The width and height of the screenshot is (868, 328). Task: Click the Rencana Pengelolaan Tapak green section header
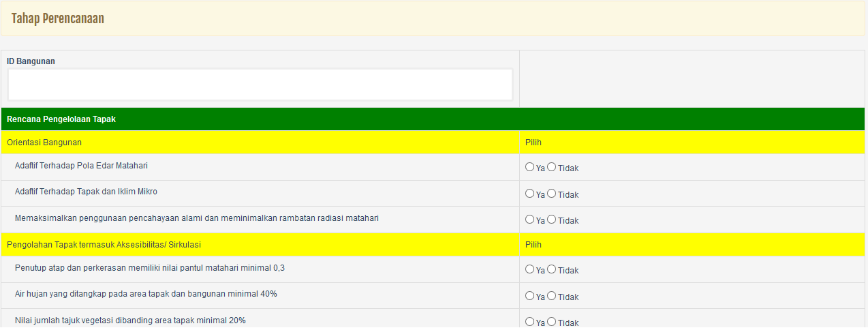(61, 119)
